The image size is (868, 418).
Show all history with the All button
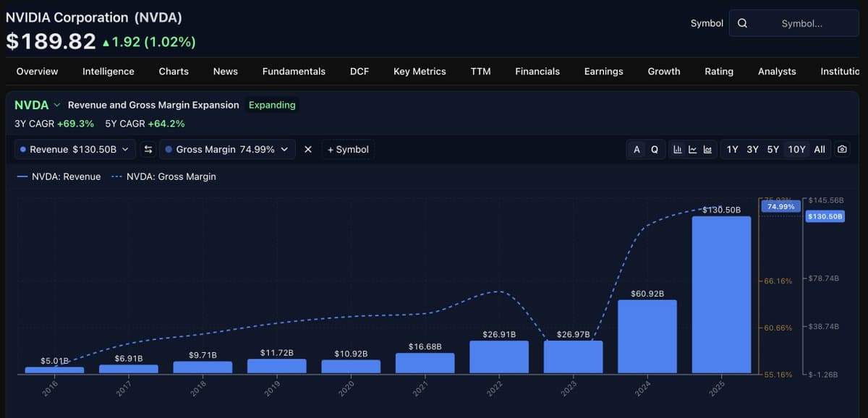(x=820, y=149)
